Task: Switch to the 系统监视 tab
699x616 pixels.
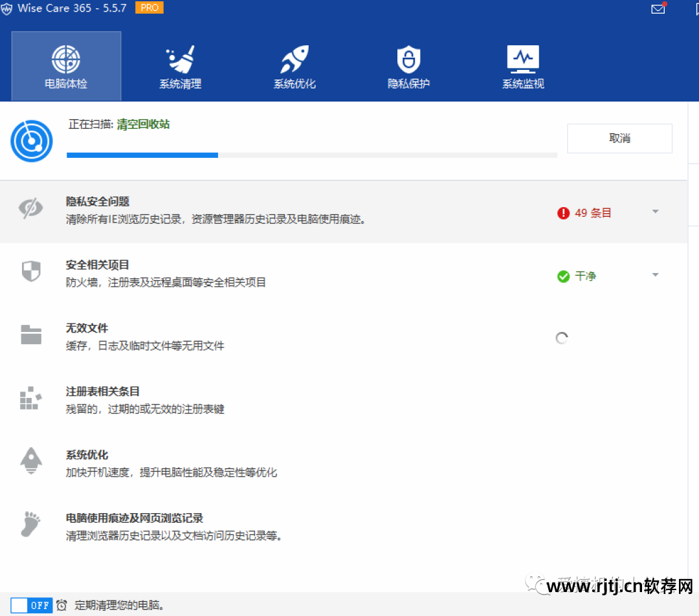Action: coord(522,65)
